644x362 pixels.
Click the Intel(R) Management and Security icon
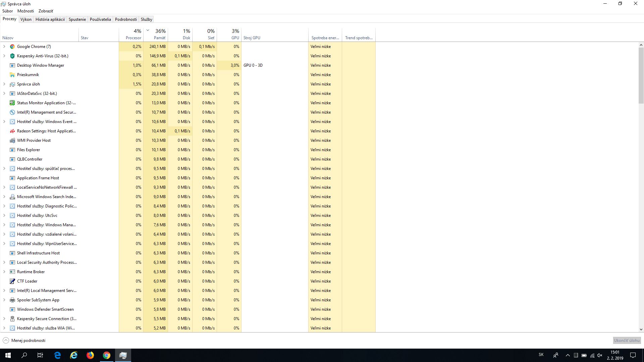coord(12,112)
